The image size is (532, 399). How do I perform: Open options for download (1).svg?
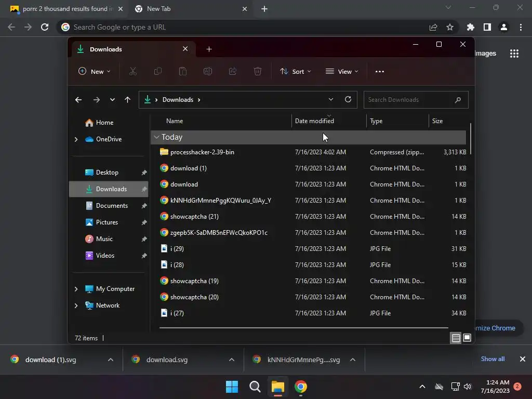pos(111,360)
